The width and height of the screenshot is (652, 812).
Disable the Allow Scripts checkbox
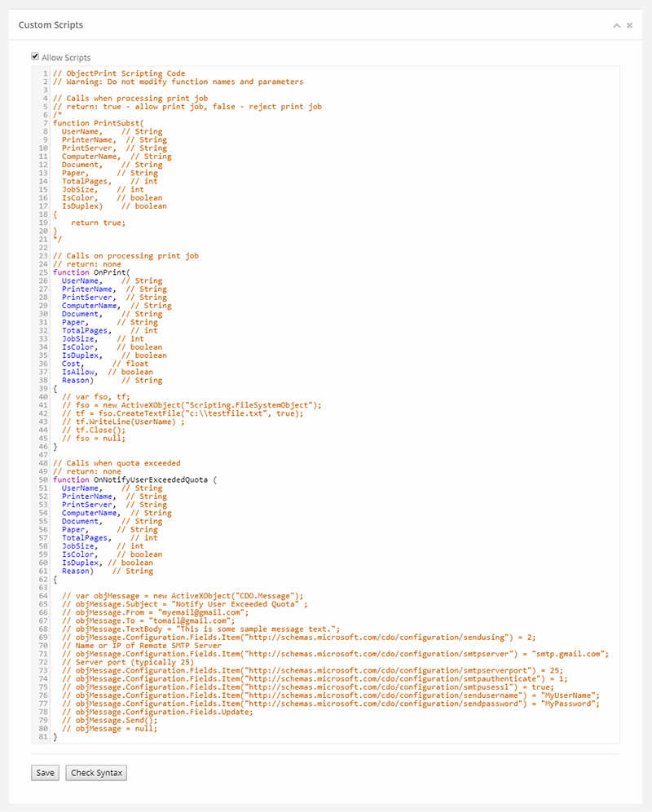[x=34, y=55]
